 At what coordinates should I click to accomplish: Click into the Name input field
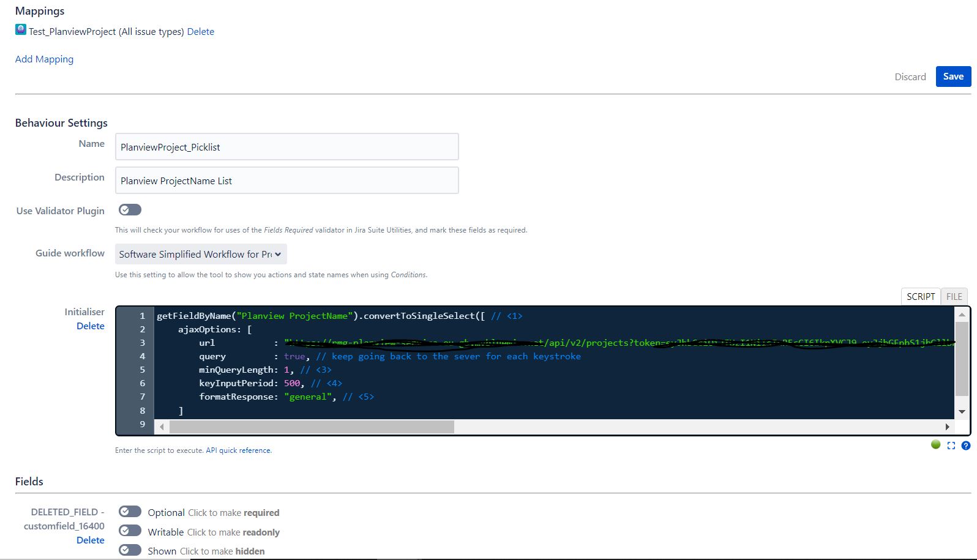click(x=287, y=147)
